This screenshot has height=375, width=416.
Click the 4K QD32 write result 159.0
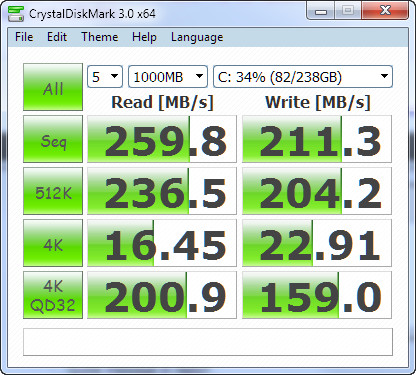pyautogui.click(x=317, y=295)
